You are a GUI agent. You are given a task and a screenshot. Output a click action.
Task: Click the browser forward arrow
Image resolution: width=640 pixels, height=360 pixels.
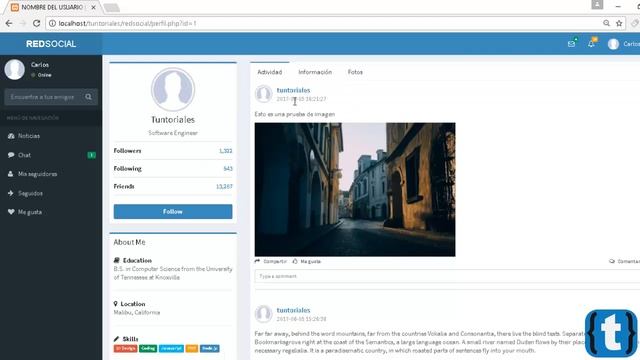tap(23, 23)
